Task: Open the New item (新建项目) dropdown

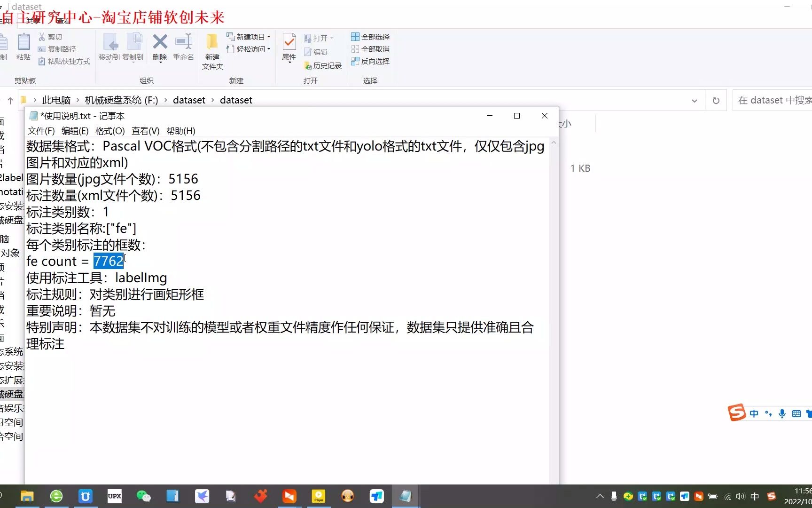Action: pyautogui.click(x=249, y=37)
